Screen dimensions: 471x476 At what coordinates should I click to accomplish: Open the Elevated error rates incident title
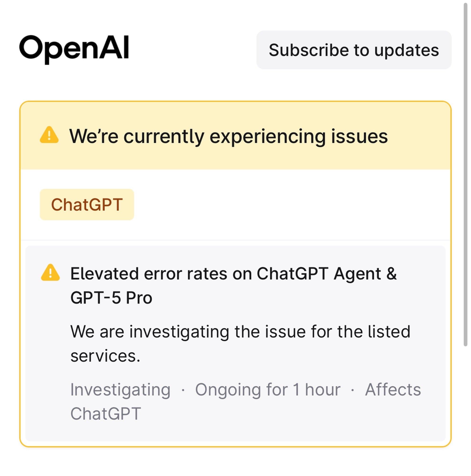pyautogui.click(x=233, y=274)
